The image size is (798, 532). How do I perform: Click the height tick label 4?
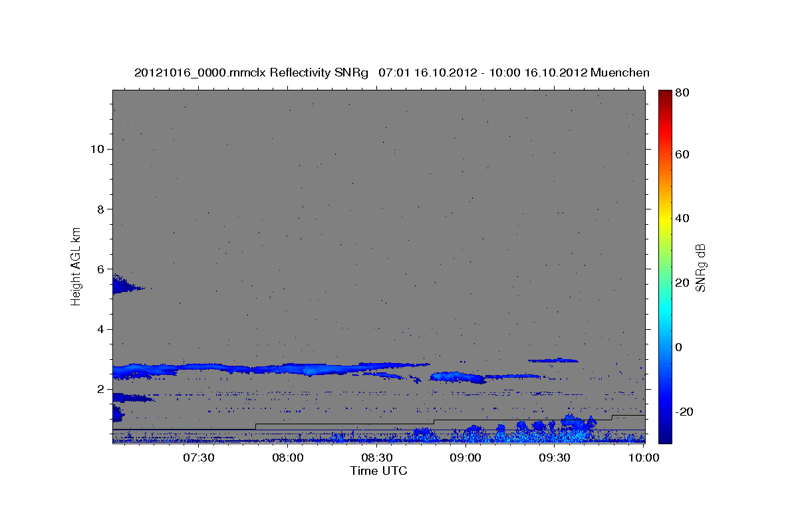[x=100, y=329]
